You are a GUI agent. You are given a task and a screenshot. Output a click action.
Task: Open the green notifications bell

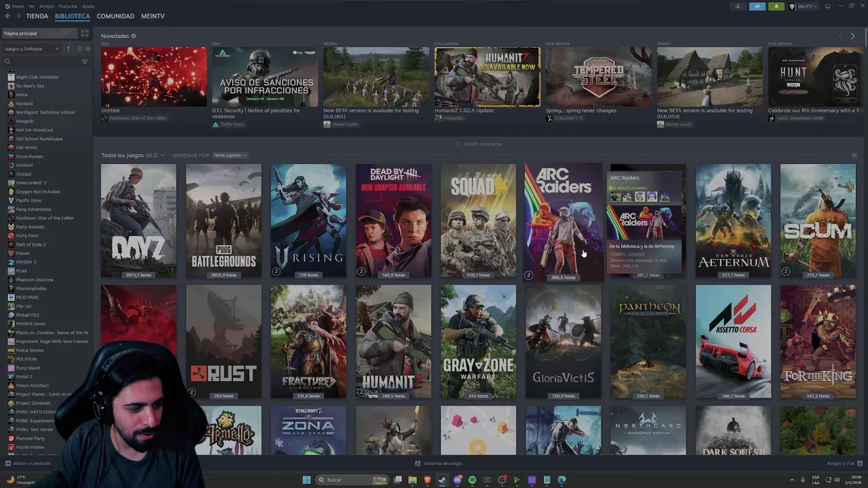click(x=776, y=6)
